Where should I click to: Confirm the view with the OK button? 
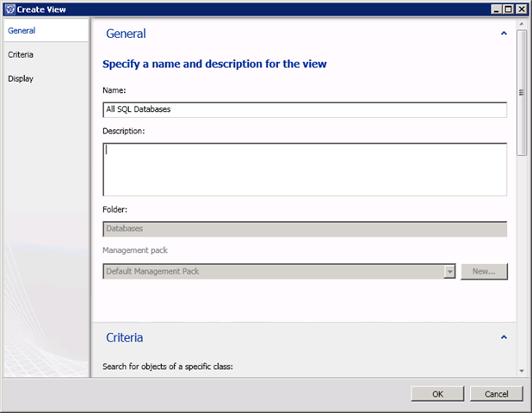[x=437, y=393]
